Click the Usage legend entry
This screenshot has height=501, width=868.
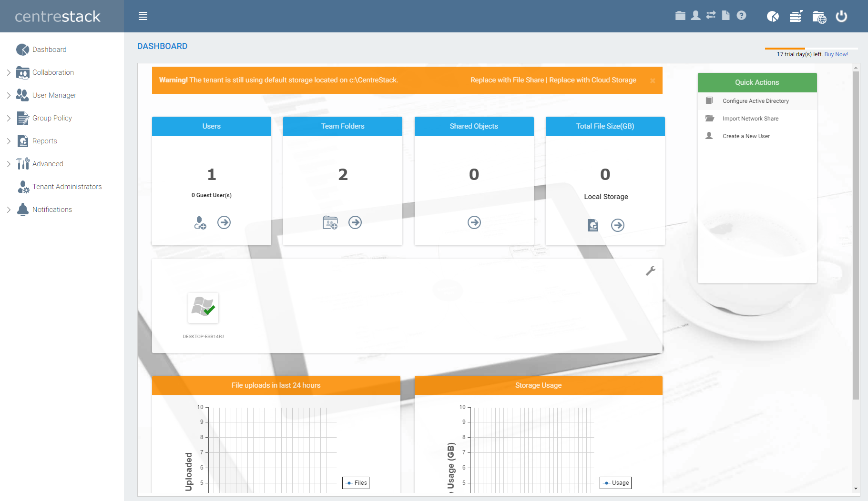point(616,483)
